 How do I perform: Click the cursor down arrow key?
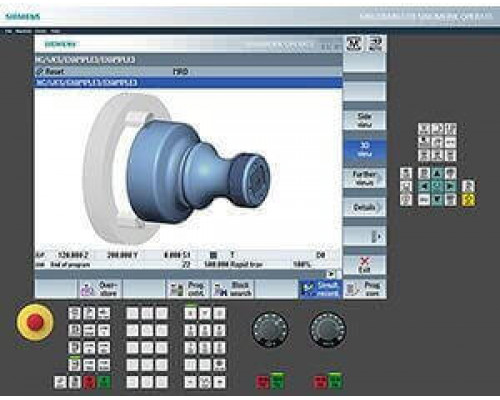(x=437, y=200)
